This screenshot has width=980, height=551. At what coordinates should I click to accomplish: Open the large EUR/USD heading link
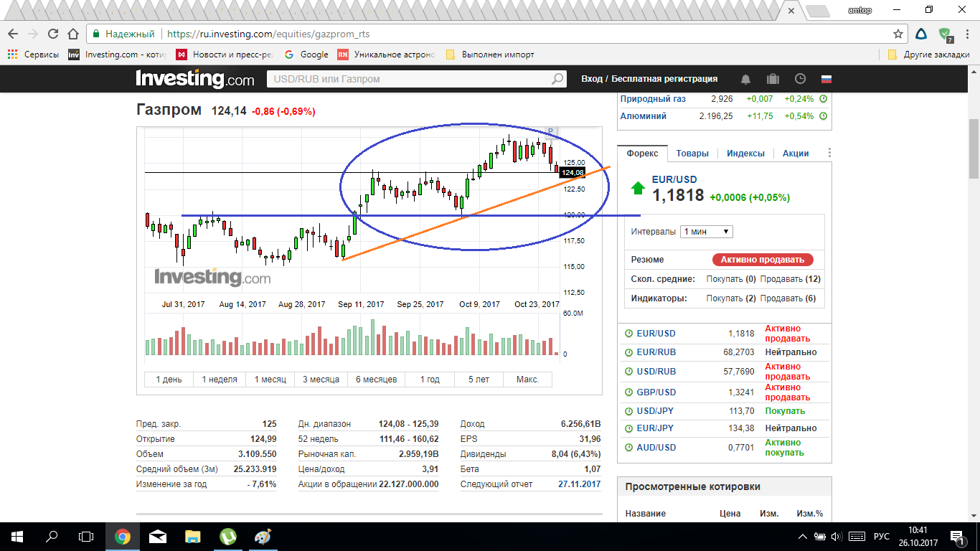pyautogui.click(x=674, y=179)
